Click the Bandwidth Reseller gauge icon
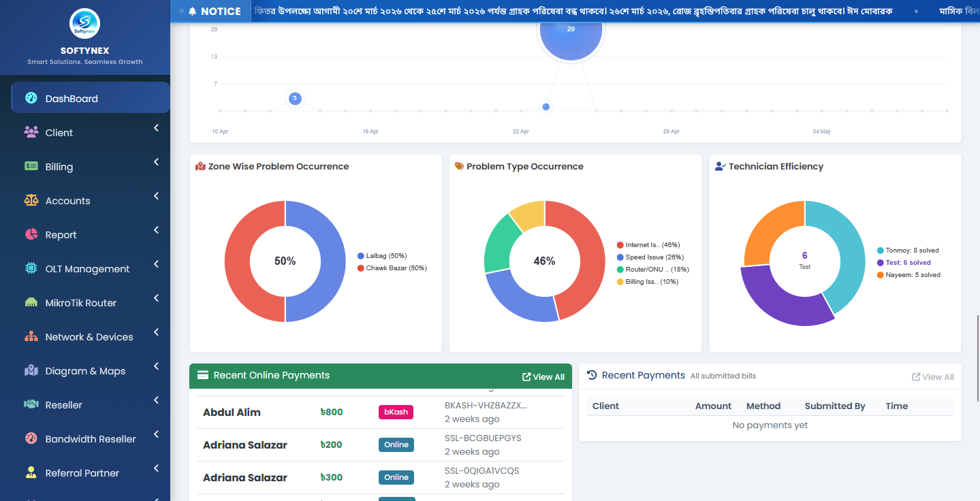980x501 pixels. pyautogui.click(x=31, y=438)
